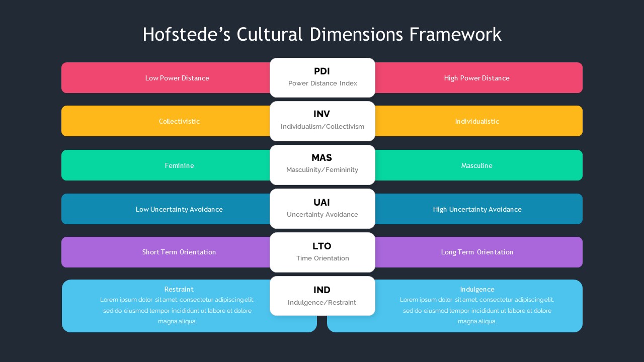Image resolution: width=644 pixels, height=362 pixels.
Task: Select the Low Uncertainty Avoidance bar
Action: coord(166,209)
